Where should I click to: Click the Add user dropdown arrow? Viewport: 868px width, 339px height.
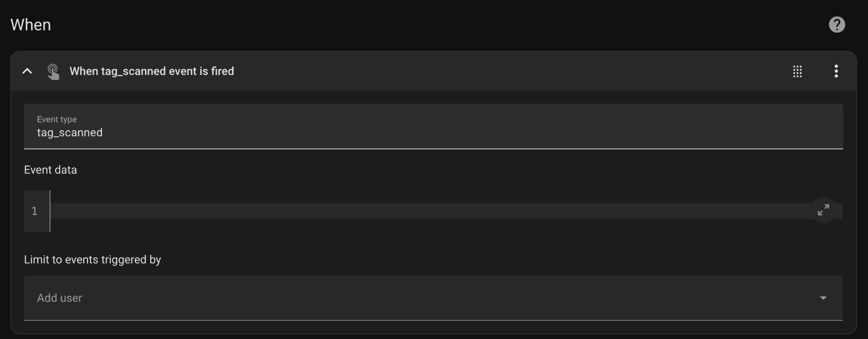(823, 298)
